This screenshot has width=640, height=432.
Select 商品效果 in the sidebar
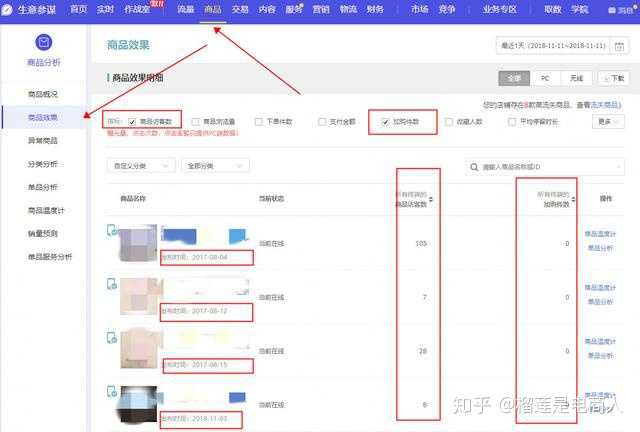(43, 118)
